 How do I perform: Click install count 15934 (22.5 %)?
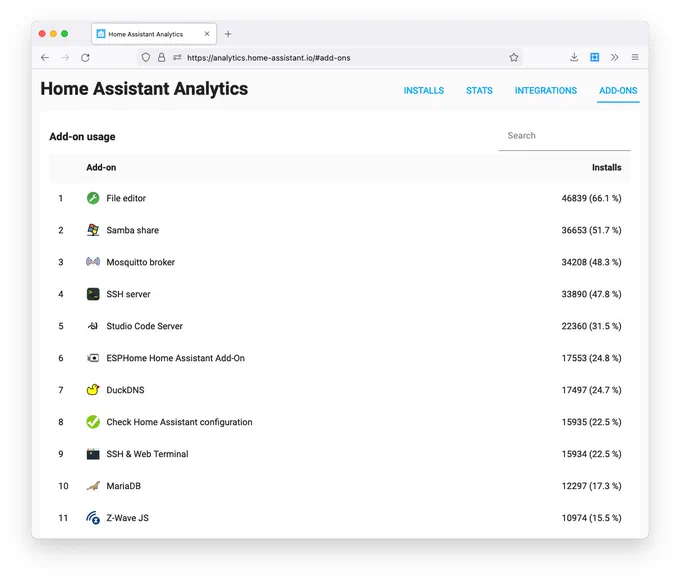tap(591, 454)
